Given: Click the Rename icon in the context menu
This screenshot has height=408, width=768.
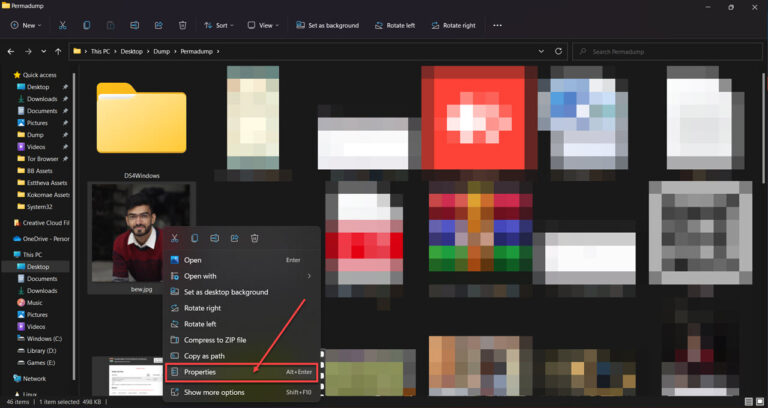Looking at the screenshot, I should point(215,238).
